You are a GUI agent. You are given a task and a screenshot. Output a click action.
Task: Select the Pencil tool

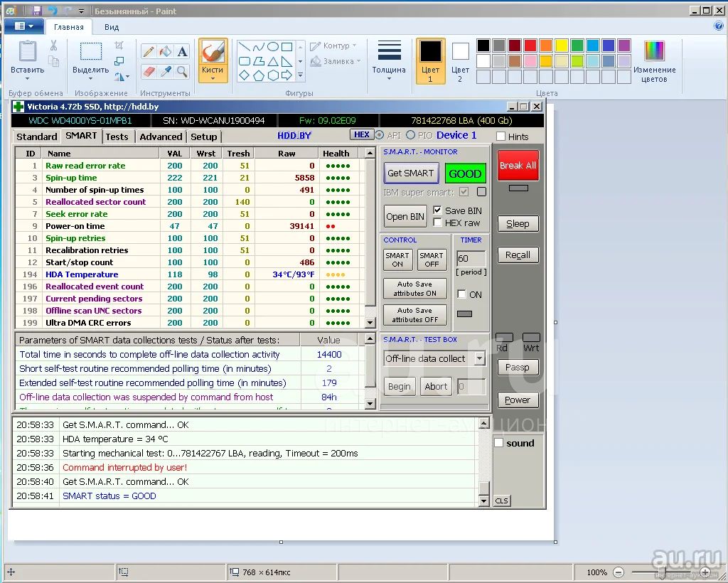pos(149,51)
